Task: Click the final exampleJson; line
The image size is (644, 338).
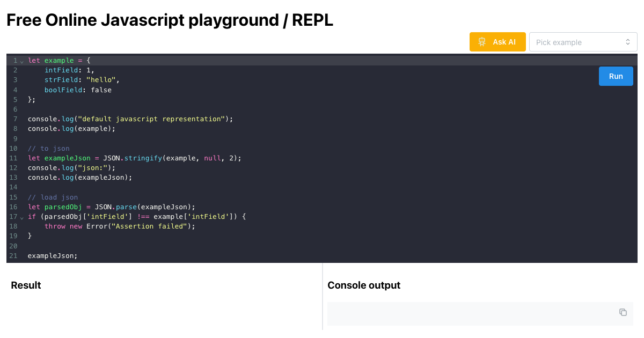Action: (53, 256)
